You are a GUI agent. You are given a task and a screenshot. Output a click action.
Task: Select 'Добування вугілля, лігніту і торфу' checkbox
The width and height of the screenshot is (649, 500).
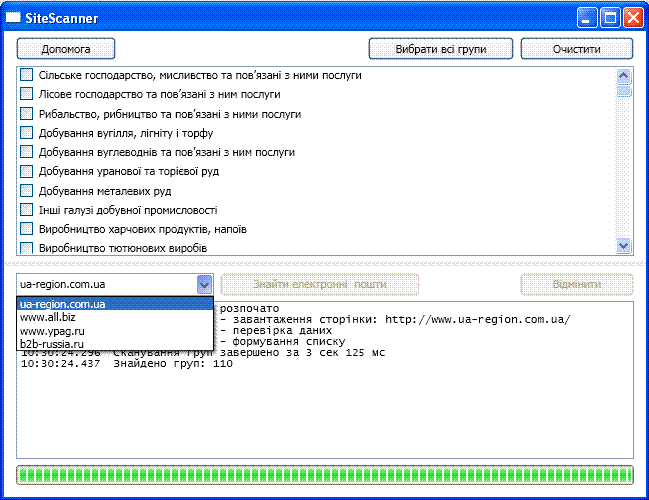26,132
